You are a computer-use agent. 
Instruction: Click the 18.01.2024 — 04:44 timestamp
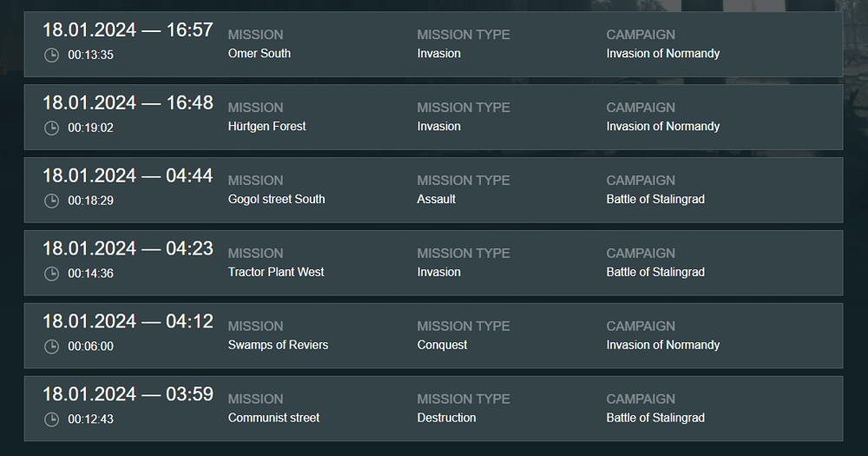(x=128, y=176)
